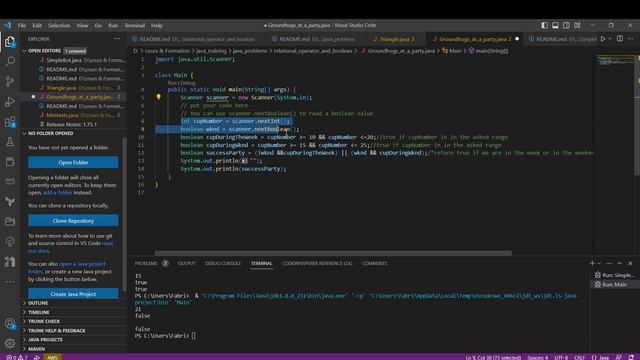640x360 pixels.
Task: Open the AWS status bar item
Action: tap(52, 357)
